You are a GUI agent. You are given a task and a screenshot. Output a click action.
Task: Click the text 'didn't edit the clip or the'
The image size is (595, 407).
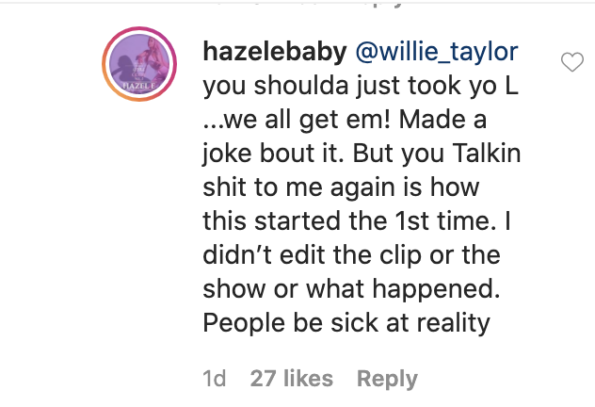351,255
